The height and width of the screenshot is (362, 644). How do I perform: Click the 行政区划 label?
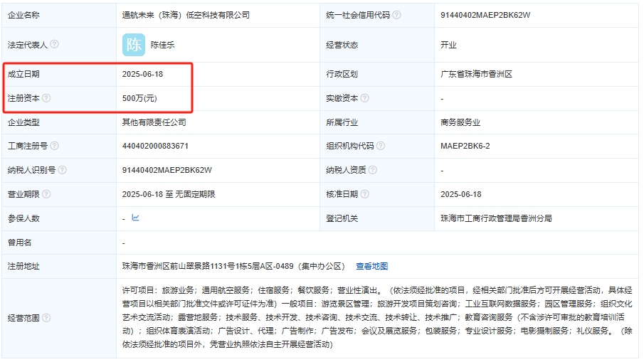click(x=342, y=74)
